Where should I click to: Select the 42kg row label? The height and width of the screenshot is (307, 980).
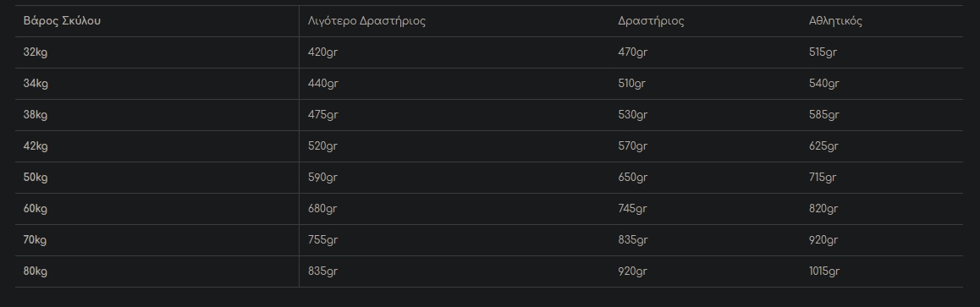click(36, 146)
